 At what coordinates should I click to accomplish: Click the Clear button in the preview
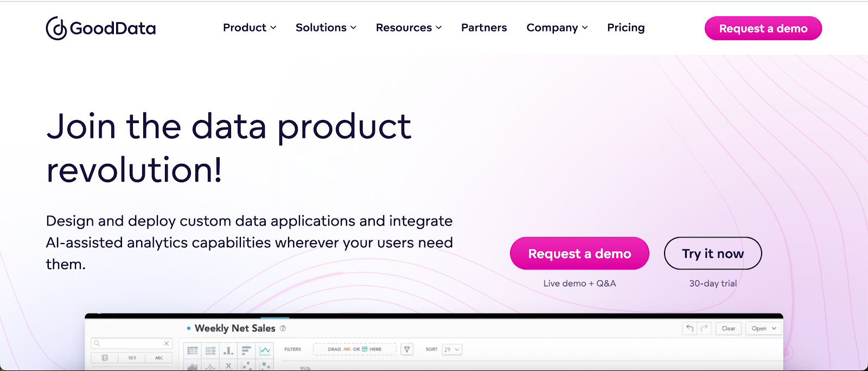point(729,328)
